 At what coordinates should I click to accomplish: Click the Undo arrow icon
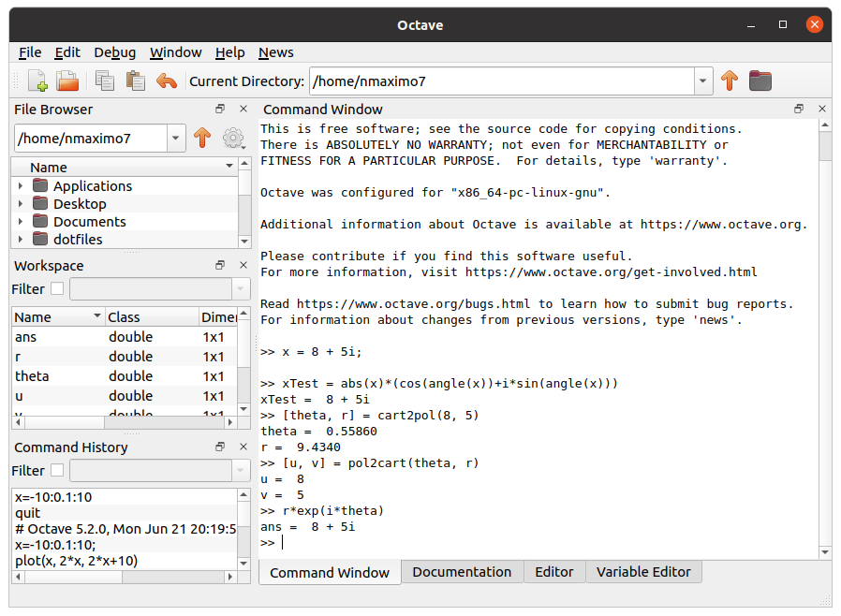[167, 81]
